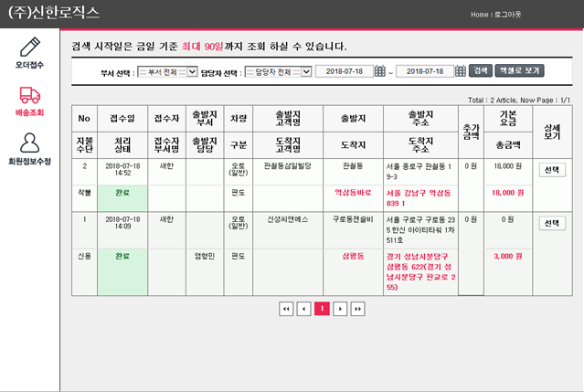Click the 배송조회 menu label

[x=29, y=112]
